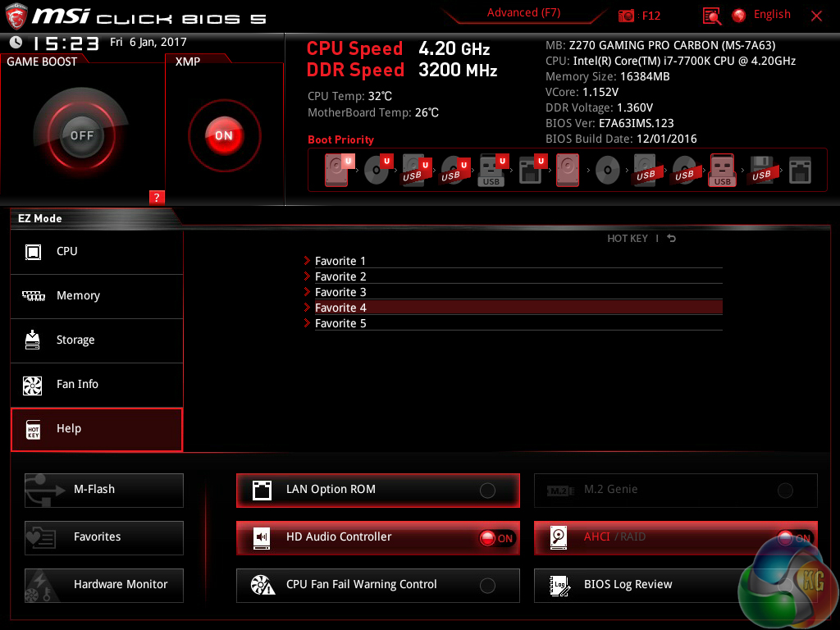Expand the Favorite 1 entry

pos(340,261)
